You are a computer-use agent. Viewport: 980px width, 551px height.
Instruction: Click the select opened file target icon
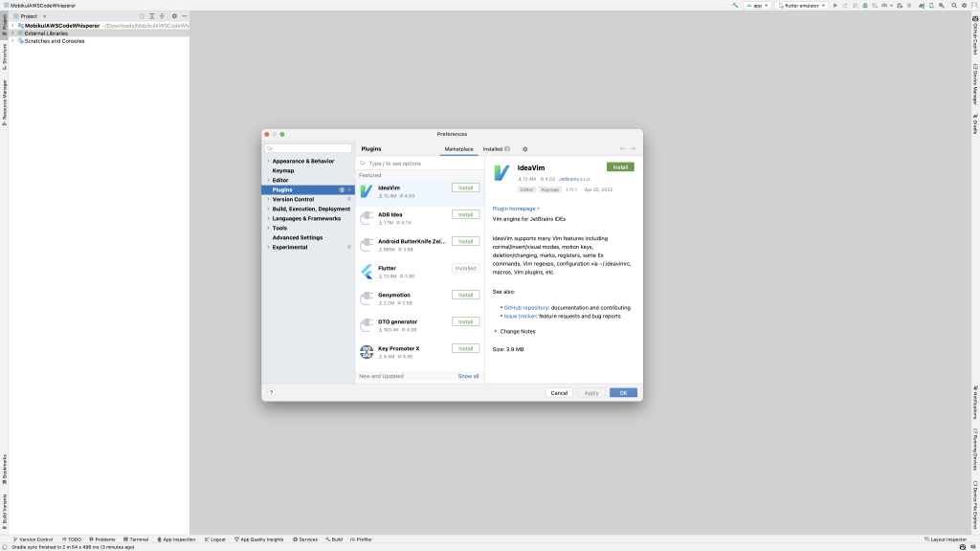pos(142,16)
